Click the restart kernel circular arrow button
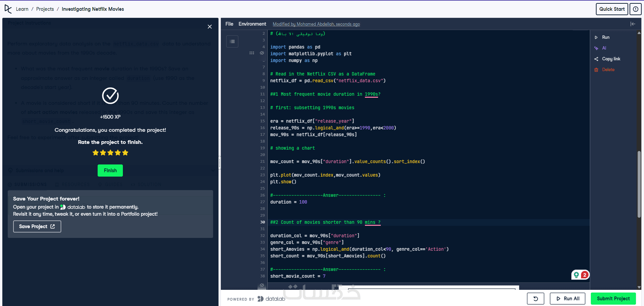644x306 pixels. tap(536, 299)
